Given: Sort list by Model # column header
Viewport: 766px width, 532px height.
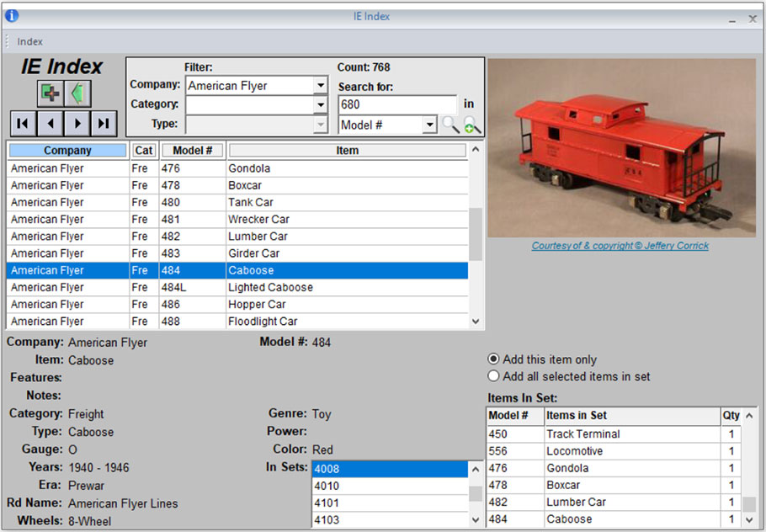Looking at the screenshot, I should coord(193,151).
